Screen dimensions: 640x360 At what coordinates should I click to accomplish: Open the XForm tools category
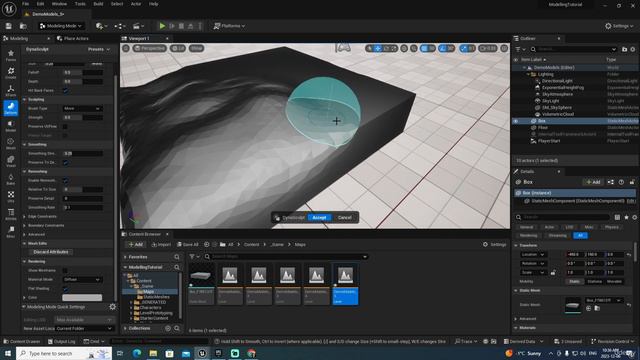pyautogui.click(x=11, y=91)
